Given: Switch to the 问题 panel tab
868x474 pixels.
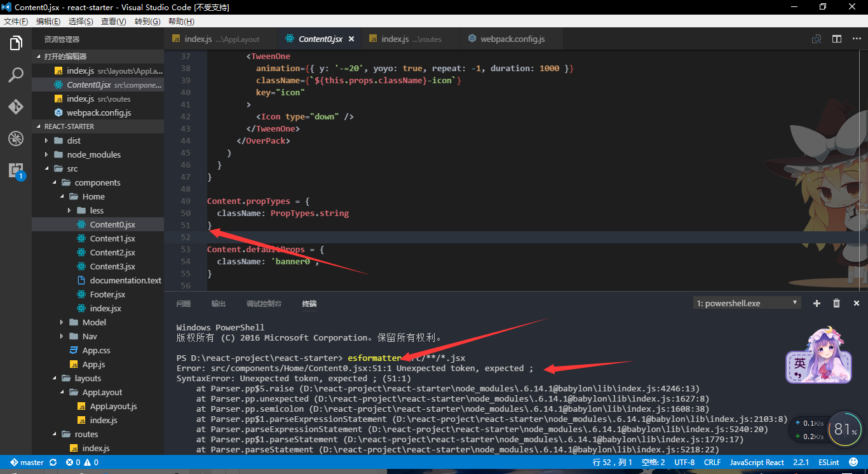Looking at the screenshot, I should tap(184, 304).
